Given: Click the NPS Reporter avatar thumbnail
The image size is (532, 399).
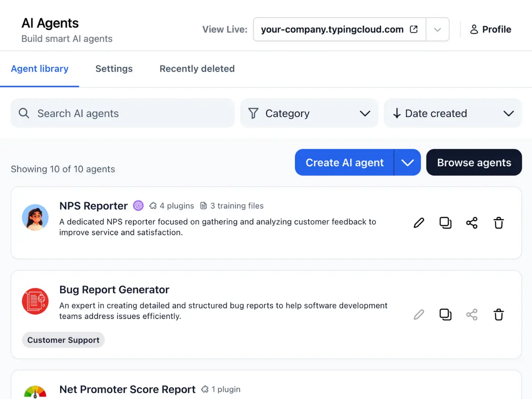Looking at the screenshot, I should click(x=35, y=217).
